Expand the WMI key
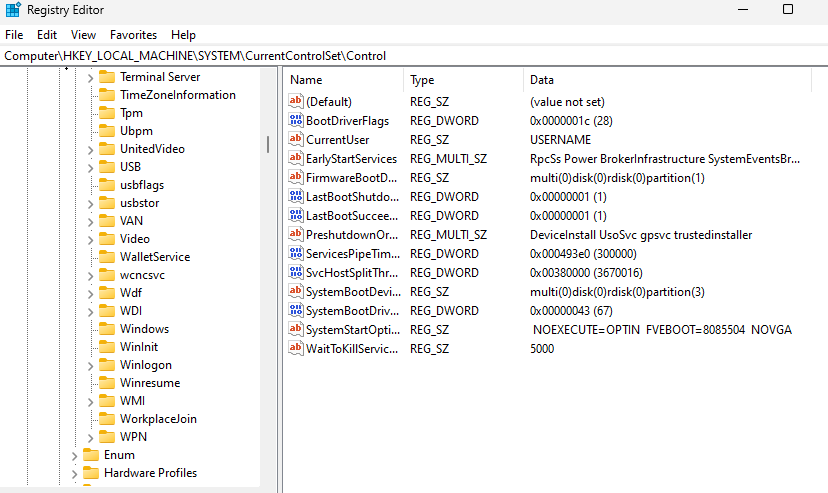828x493 pixels. (x=90, y=402)
